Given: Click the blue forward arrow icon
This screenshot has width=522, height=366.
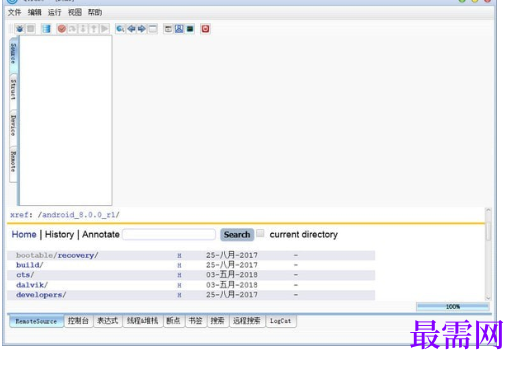Looking at the screenshot, I should coord(142,29).
